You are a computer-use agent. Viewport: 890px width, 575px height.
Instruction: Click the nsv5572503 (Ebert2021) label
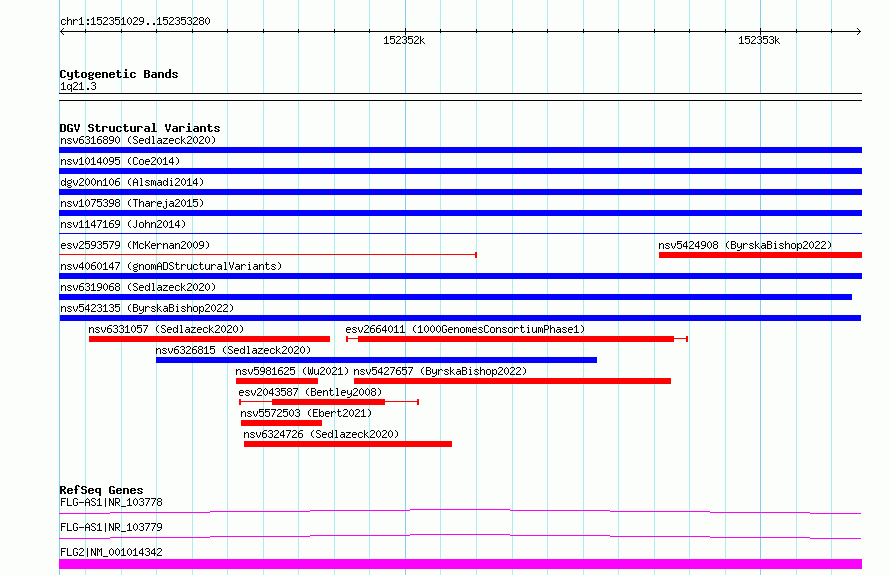click(x=306, y=413)
